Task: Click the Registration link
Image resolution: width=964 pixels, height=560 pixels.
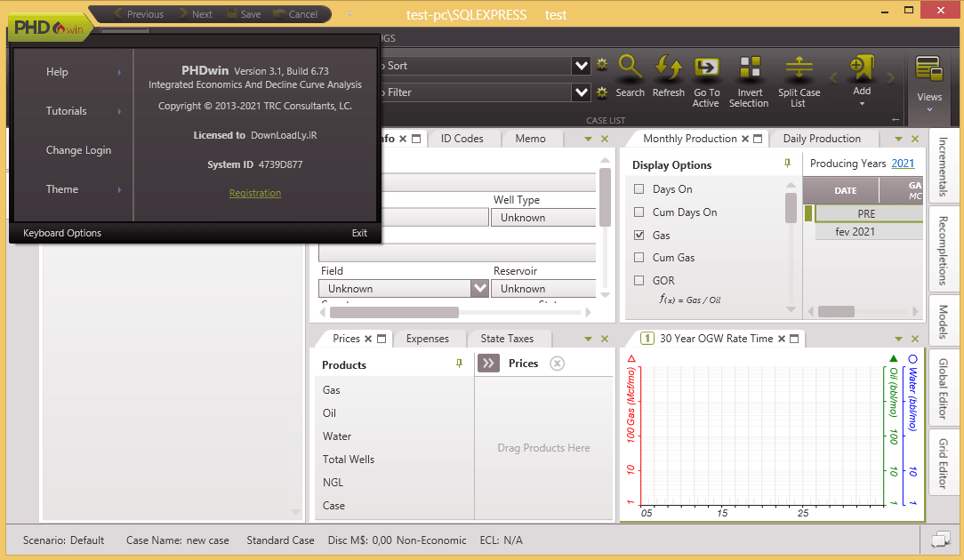Action: click(255, 193)
